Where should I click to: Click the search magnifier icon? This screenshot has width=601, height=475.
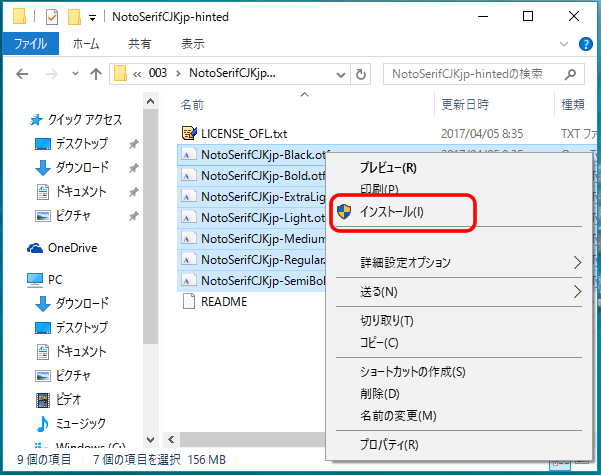pos(570,74)
